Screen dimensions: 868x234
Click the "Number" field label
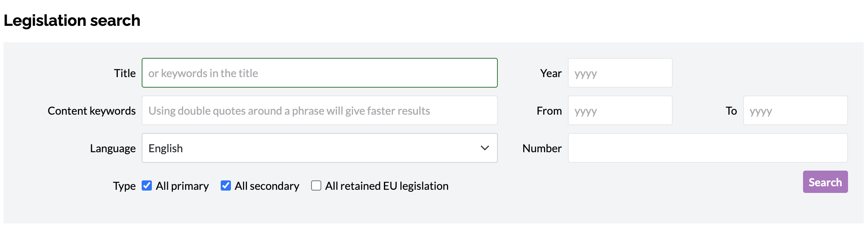click(x=542, y=148)
